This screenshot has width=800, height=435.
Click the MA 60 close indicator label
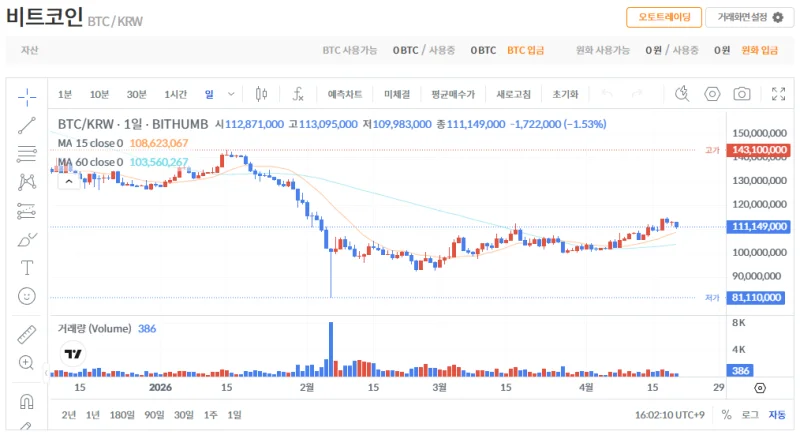pos(90,162)
